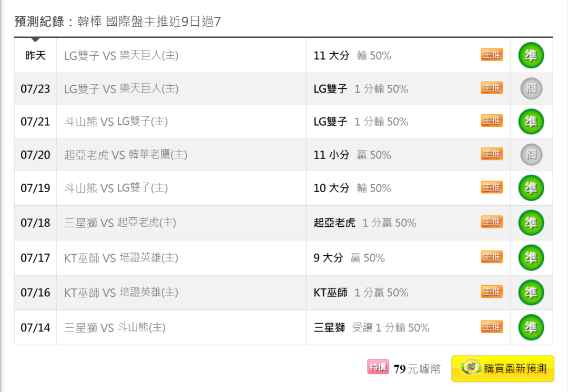Viewport: 568px width, 392px height.
Task: Click orange 主推 badge in 07/16 row
Action: (492, 292)
